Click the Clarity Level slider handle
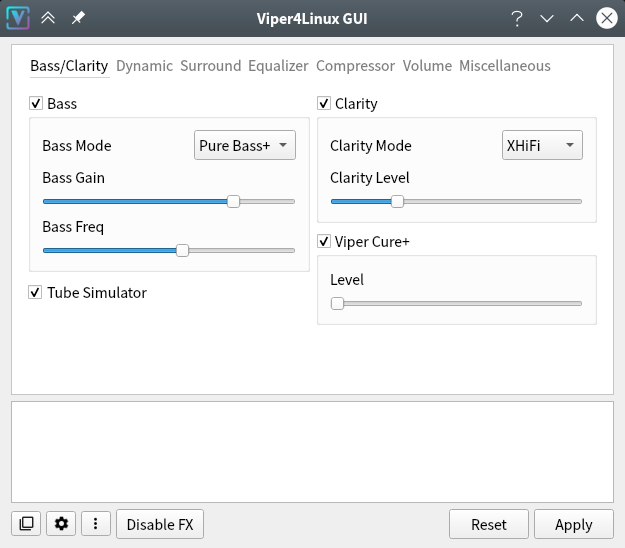625x548 pixels. pyautogui.click(x=397, y=202)
